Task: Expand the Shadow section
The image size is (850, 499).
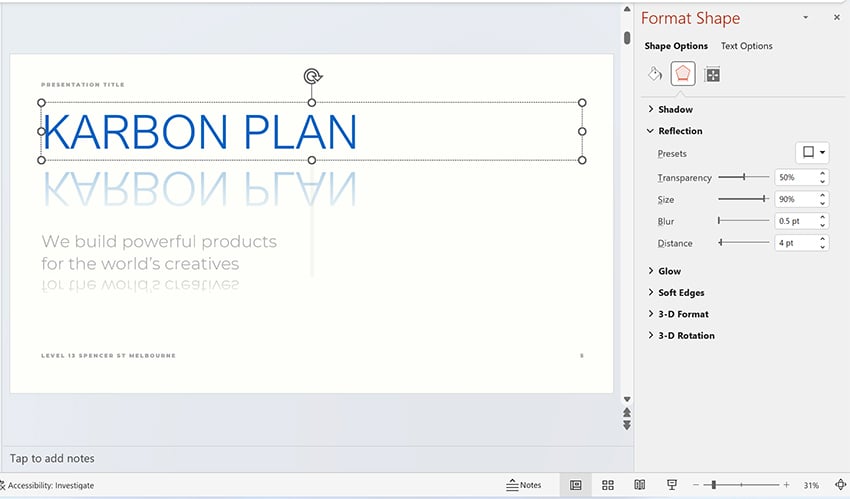Action: coord(675,109)
